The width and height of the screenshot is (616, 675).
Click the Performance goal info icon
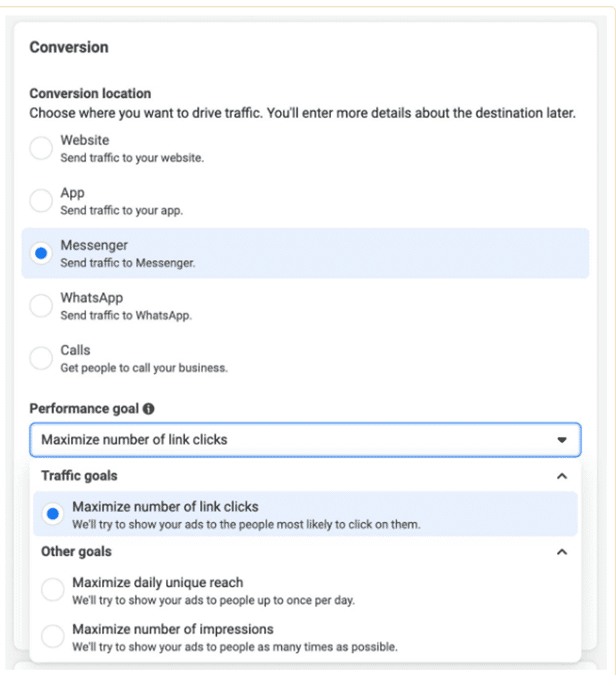tap(148, 409)
